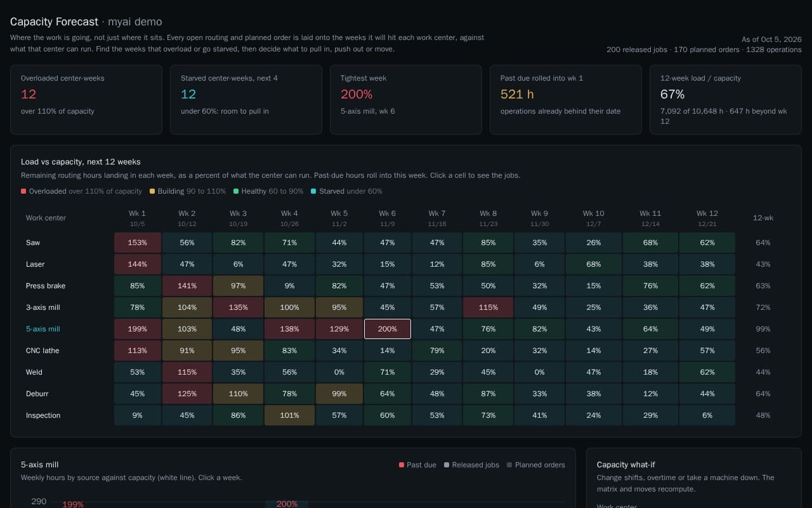
Task: Select the Inspection row label
Action: pos(43,415)
